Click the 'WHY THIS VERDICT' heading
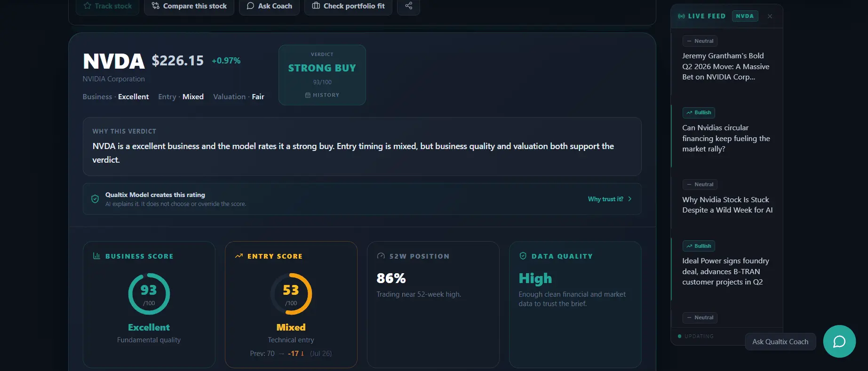Image resolution: width=868 pixels, height=371 pixels. click(x=124, y=131)
